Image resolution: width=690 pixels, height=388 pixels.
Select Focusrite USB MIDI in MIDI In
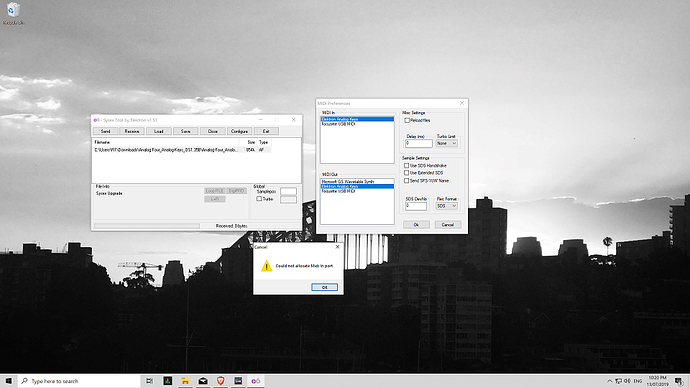pos(357,124)
